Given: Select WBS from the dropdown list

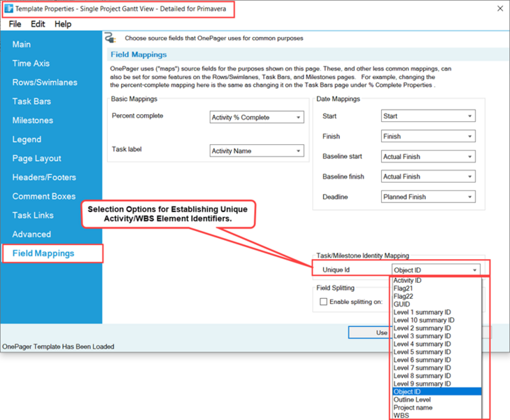Looking at the screenshot, I should [436, 415].
